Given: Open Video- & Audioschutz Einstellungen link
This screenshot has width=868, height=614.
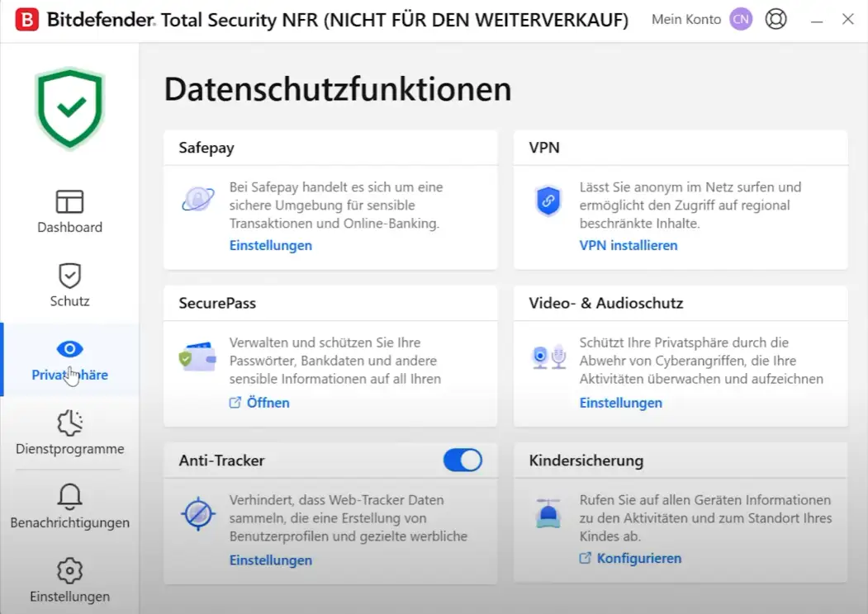Looking at the screenshot, I should tap(620, 403).
